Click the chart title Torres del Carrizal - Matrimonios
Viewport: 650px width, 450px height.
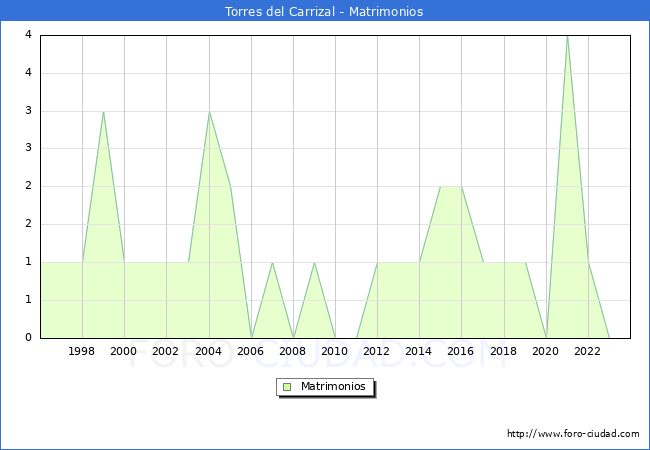coord(324,11)
